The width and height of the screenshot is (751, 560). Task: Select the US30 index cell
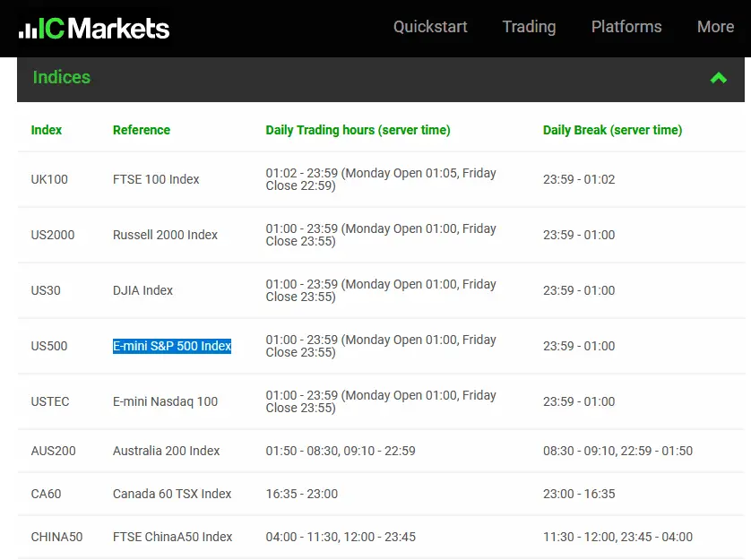tap(46, 290)
